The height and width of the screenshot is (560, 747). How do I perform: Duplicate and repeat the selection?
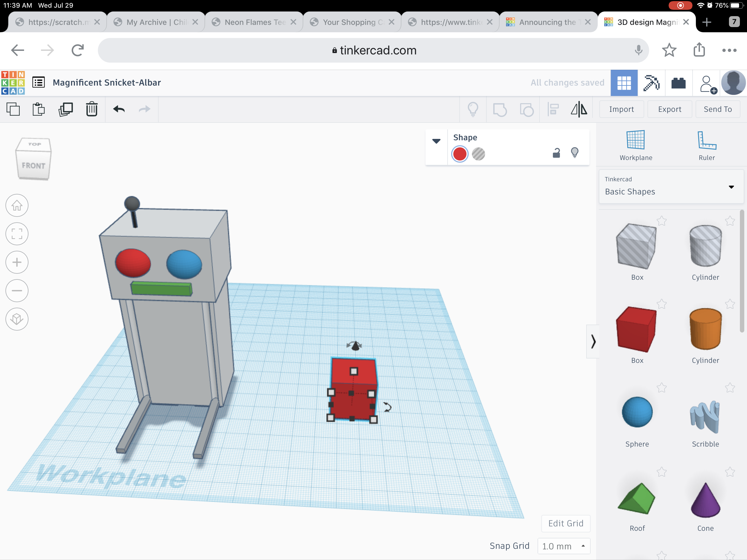[66, 109]
